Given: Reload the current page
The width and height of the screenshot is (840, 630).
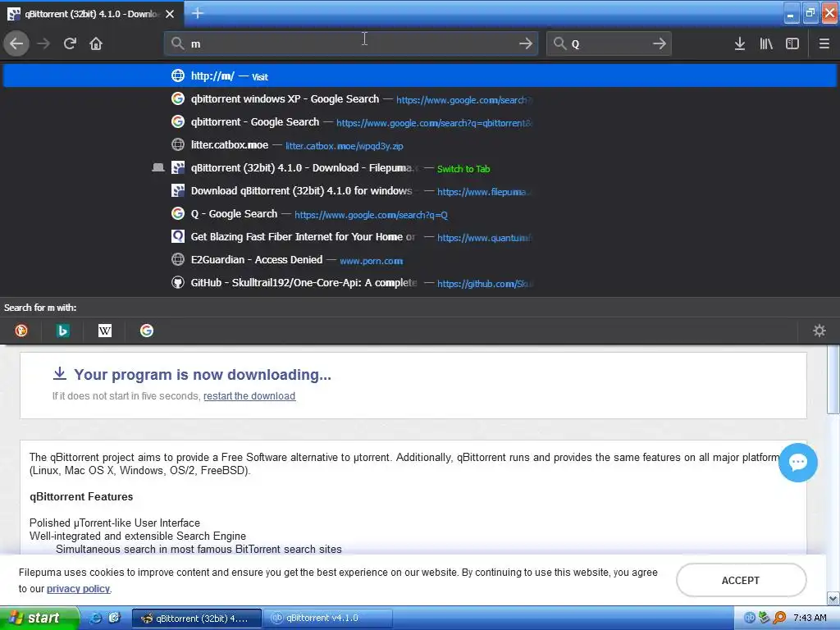Looking at the screenshot, I should pos(70,43).
